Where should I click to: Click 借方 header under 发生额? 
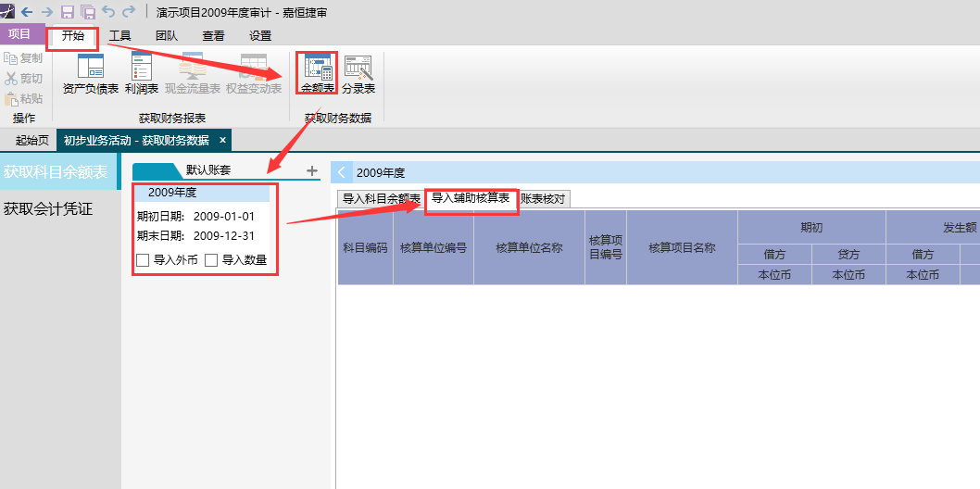(923, 254)
